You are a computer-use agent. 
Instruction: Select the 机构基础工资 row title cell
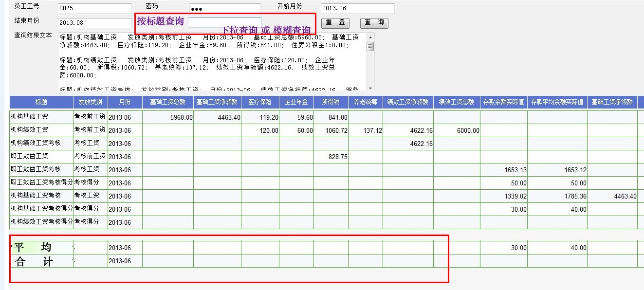[41, 117]
